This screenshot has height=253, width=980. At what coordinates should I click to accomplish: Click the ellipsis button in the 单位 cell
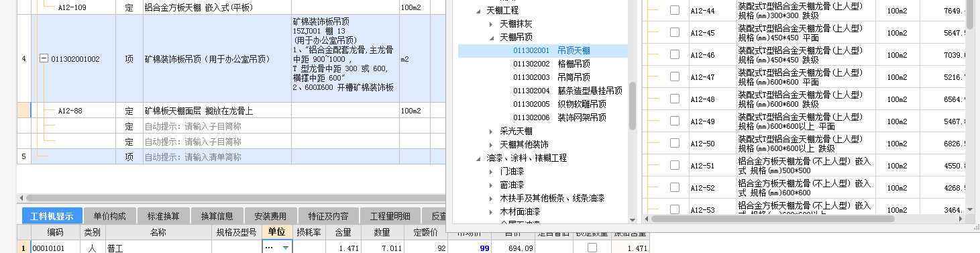(x=270, y=248)
